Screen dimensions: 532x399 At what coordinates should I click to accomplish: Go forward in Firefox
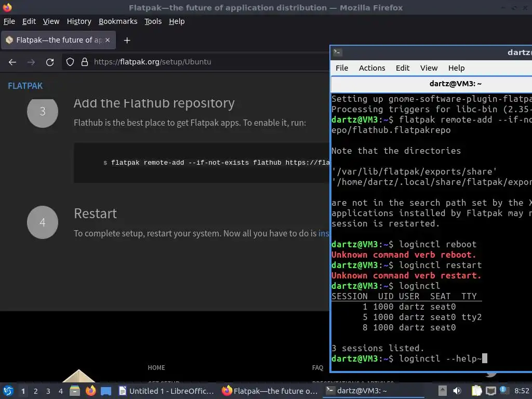pos(31,62)
